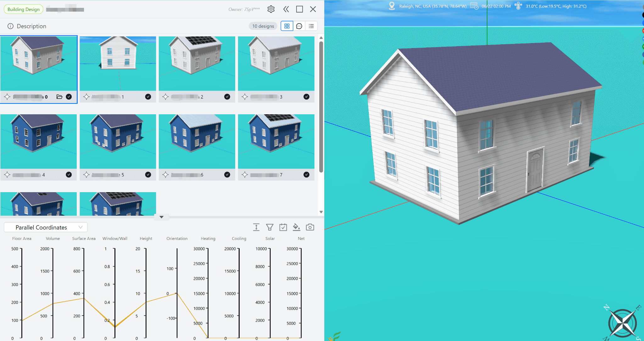Click the axis height adjustment icon
The height and width of the screenshot is (341, 644).
pyautogui.click(x=256, y=227)
